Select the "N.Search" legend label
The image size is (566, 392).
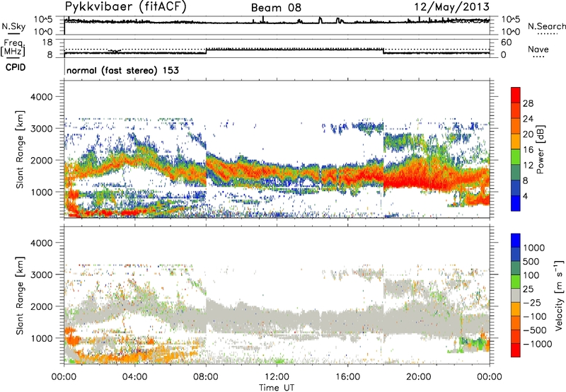[x=546, y=26]
